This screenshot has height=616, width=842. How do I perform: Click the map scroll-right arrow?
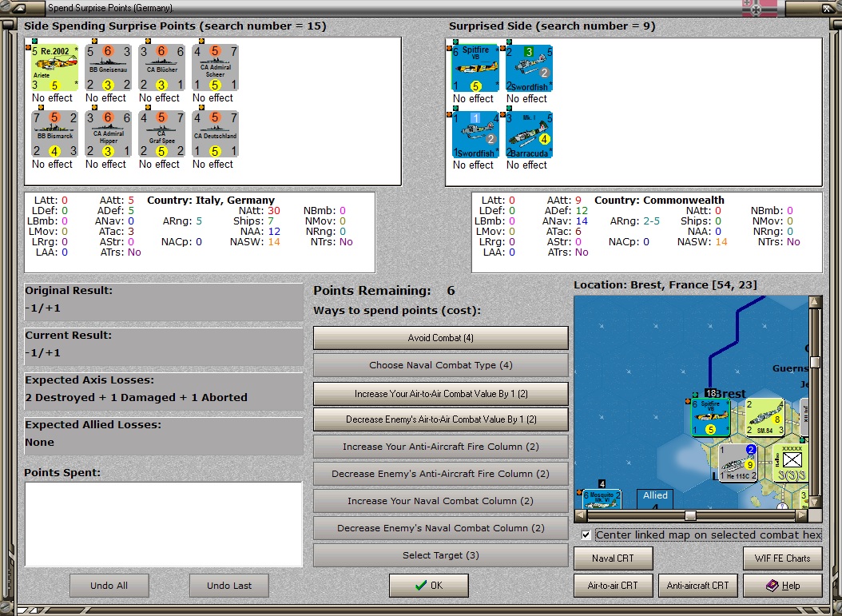point(802,515)
